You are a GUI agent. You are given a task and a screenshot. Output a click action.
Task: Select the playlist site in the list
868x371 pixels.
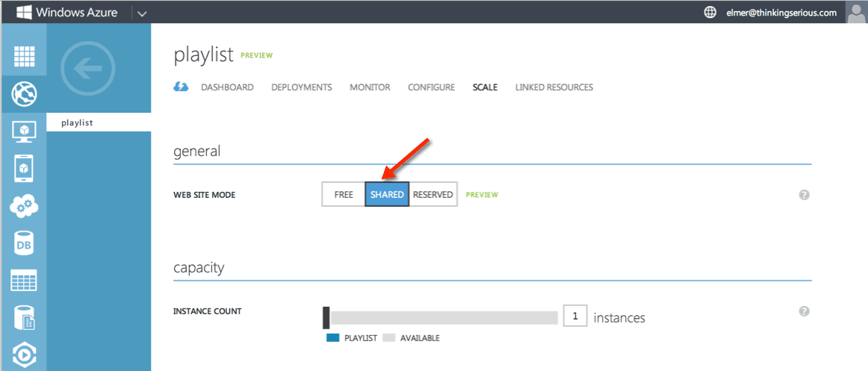(x=78, y=122)
